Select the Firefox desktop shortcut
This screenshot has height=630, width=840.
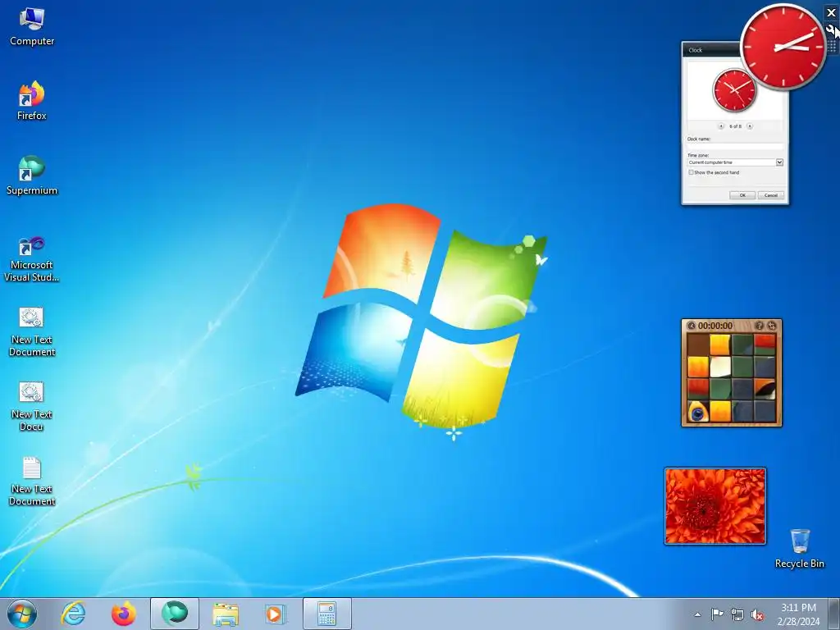click(32, 101)
